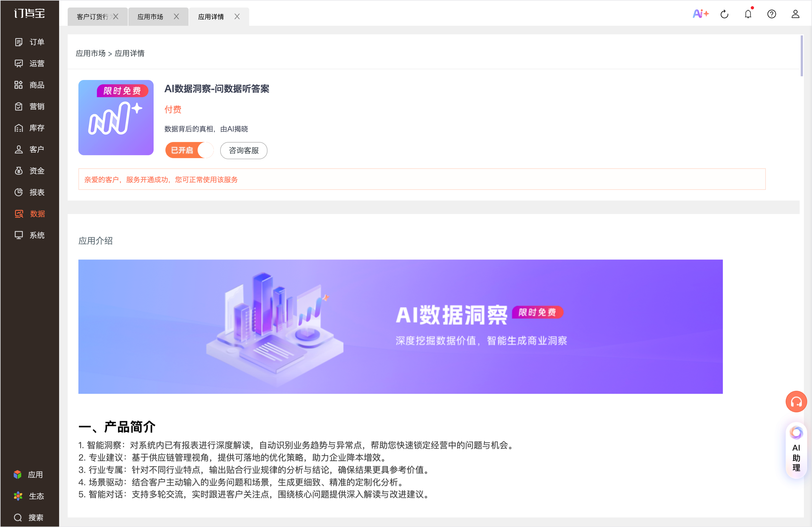Click 应用市场 breadcrumb link
This screenshot has height=527, width=812.
pos(91,54)
